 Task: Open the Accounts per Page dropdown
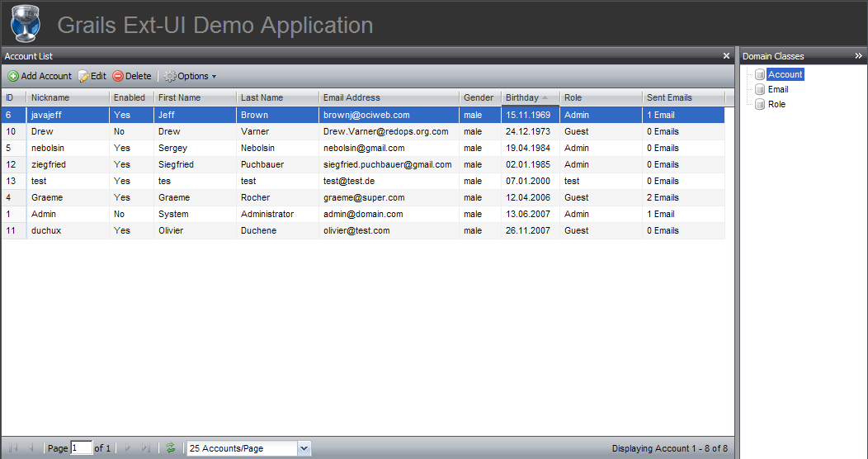point(304,448)
